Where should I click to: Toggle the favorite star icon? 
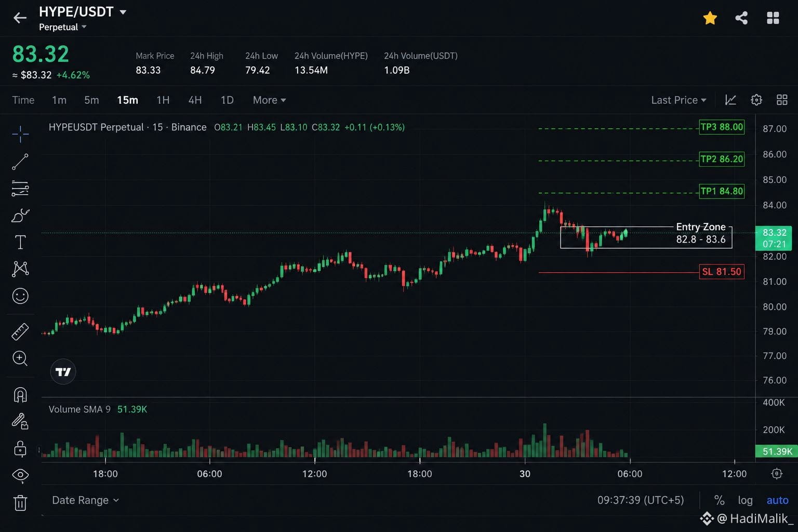point(710,18)
